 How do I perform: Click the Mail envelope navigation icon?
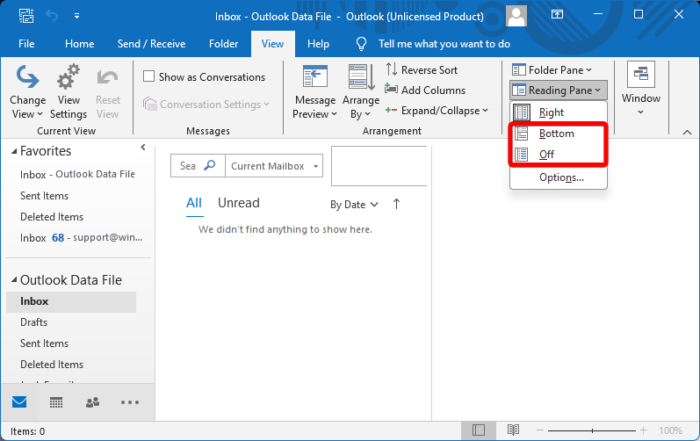19,402
